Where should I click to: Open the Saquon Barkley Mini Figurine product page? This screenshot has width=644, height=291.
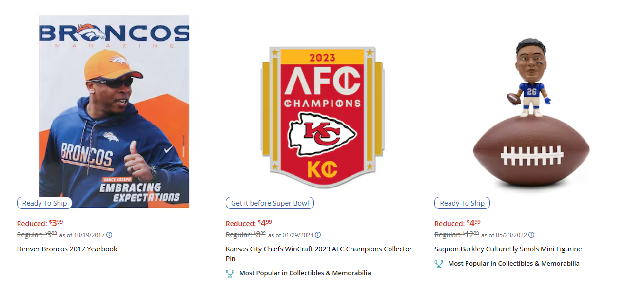tap(507, 249)
